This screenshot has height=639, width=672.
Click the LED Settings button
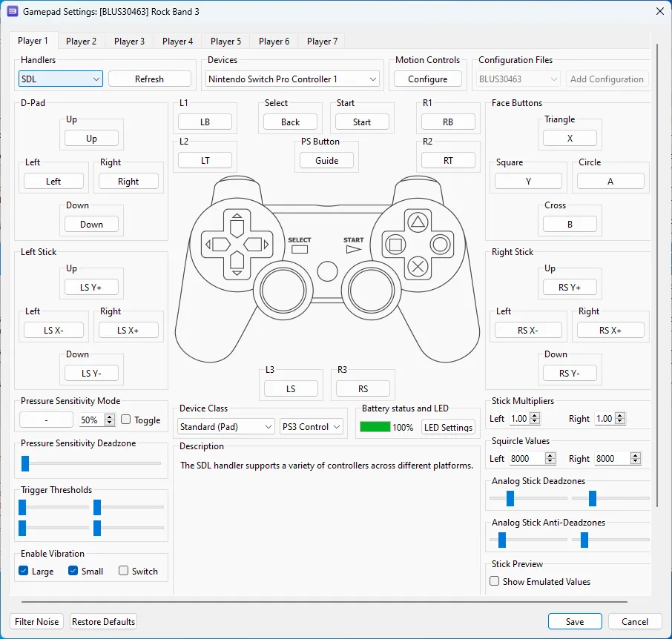[x=448, y=427]
